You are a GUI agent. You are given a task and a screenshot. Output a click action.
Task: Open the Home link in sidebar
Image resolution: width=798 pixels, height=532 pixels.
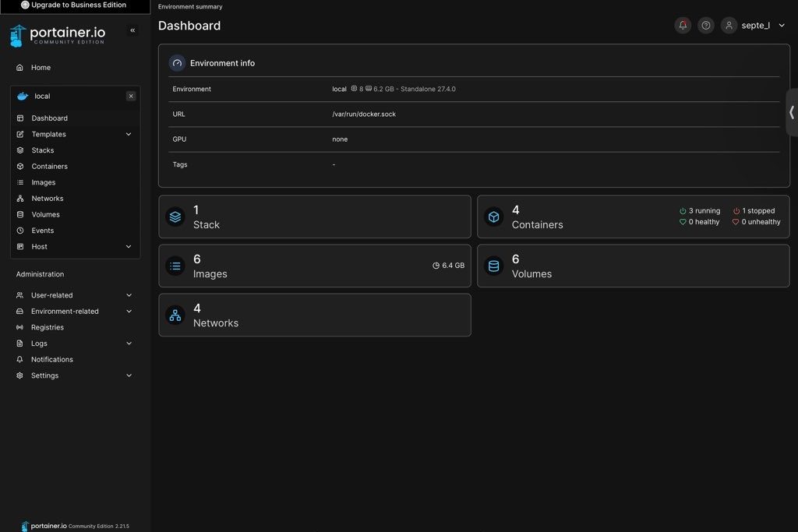click(x=41, y=68)
